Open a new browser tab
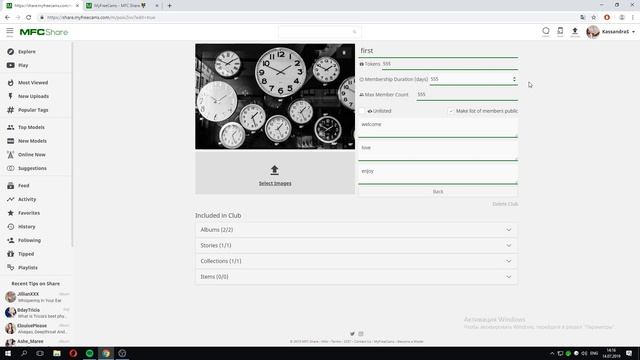 (x=170, y=6)
